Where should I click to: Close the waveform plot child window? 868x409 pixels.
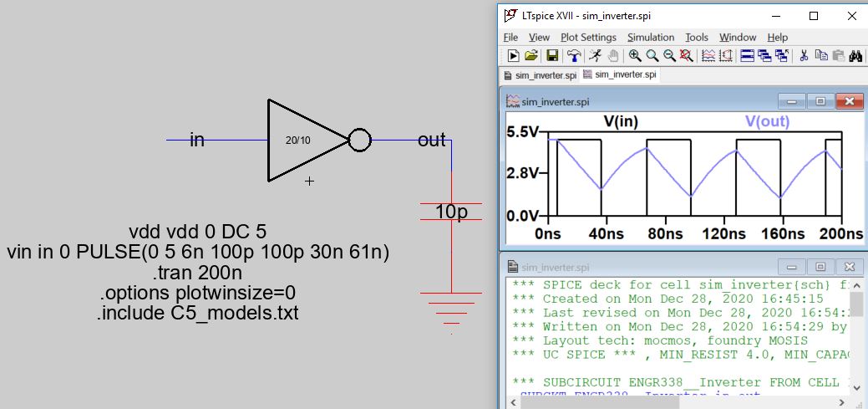click(849, 101)
